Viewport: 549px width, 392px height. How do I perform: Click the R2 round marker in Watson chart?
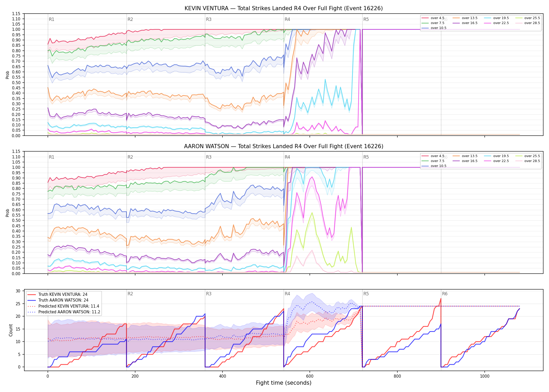click(130, 157)
